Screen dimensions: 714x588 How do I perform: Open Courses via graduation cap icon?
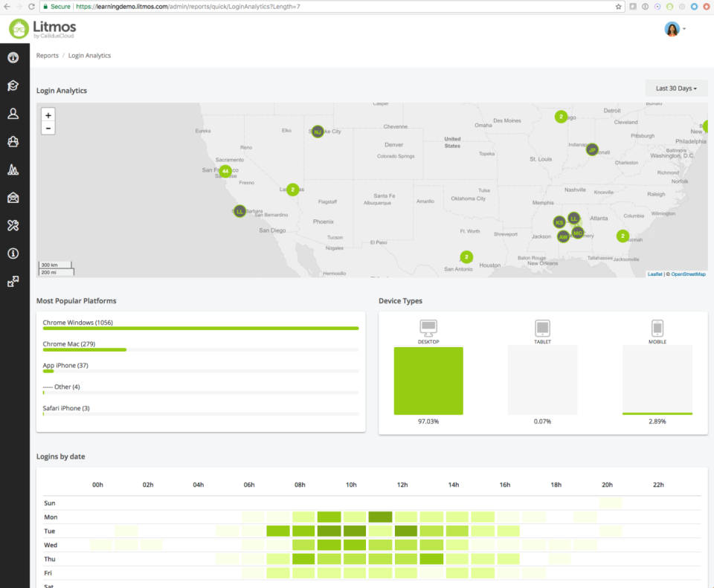13,85
